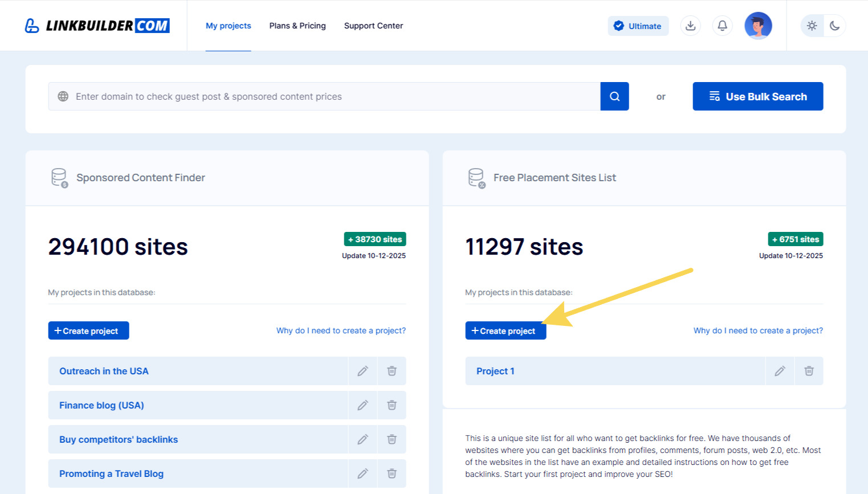
Task: Go to the Support Center
Action: click(373, 26)
